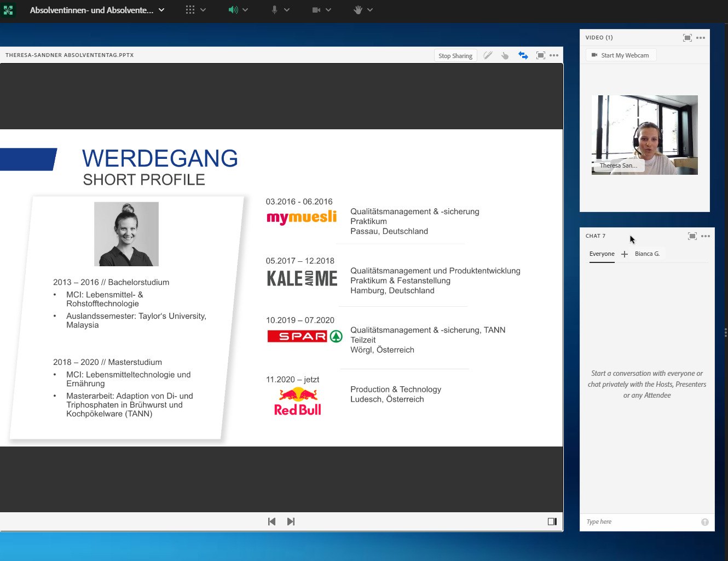728x561 pixels.
Task: Toggle the microphone icon
Action: point(274,10)
